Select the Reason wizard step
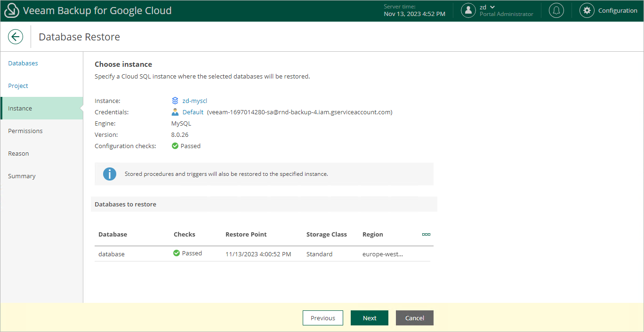The width and height of the screenshot is (644, 332). tap(18, 153)
